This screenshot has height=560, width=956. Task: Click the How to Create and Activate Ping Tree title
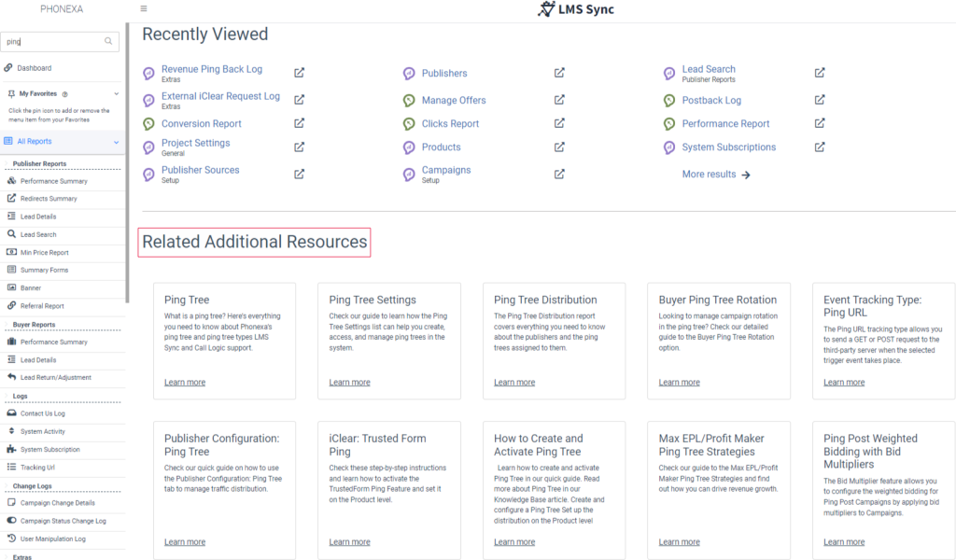tap(539, 445)
